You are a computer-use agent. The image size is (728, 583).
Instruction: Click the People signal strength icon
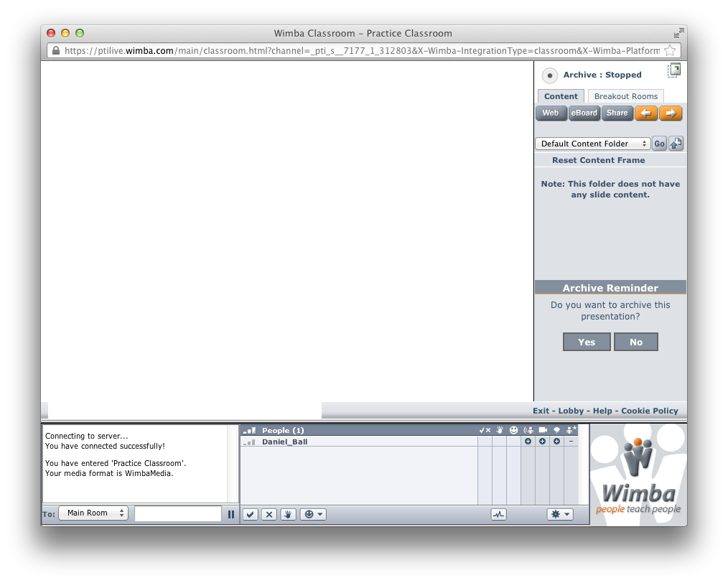point(250,430)
